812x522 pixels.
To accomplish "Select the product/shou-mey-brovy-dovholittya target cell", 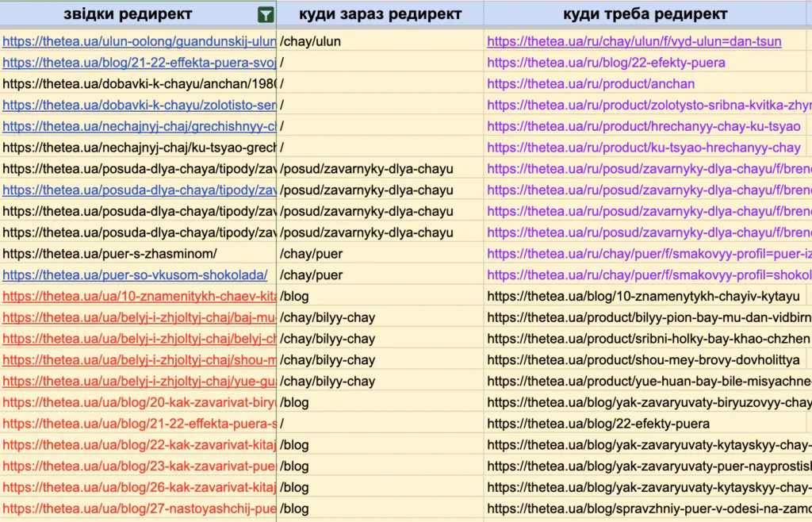I will pyautogui.click(x=645, y=360).
